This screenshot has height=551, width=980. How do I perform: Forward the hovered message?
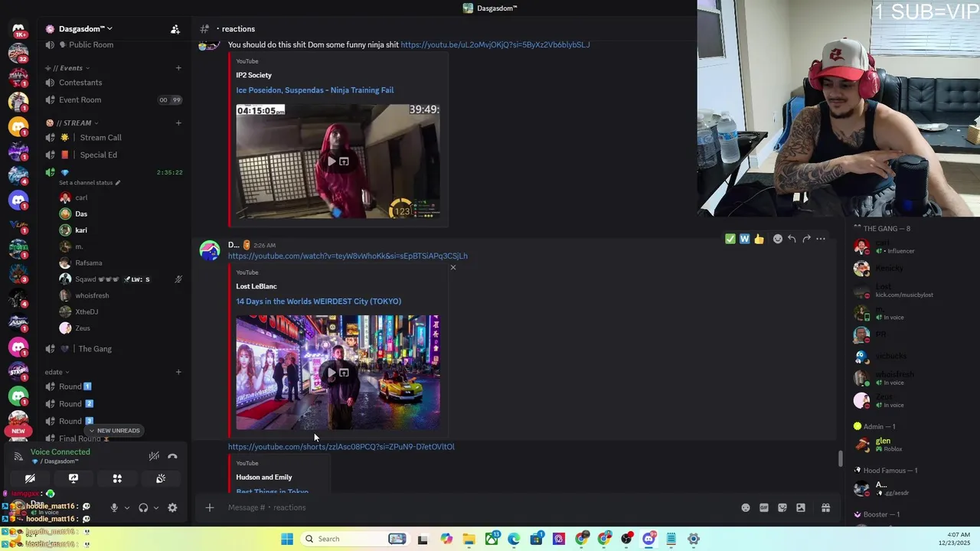click(806, 239)
